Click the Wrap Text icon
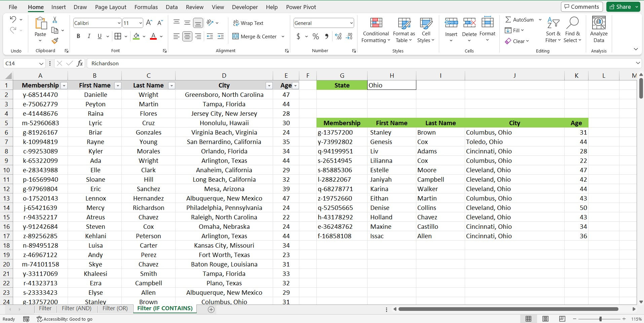 pos(235,23)
